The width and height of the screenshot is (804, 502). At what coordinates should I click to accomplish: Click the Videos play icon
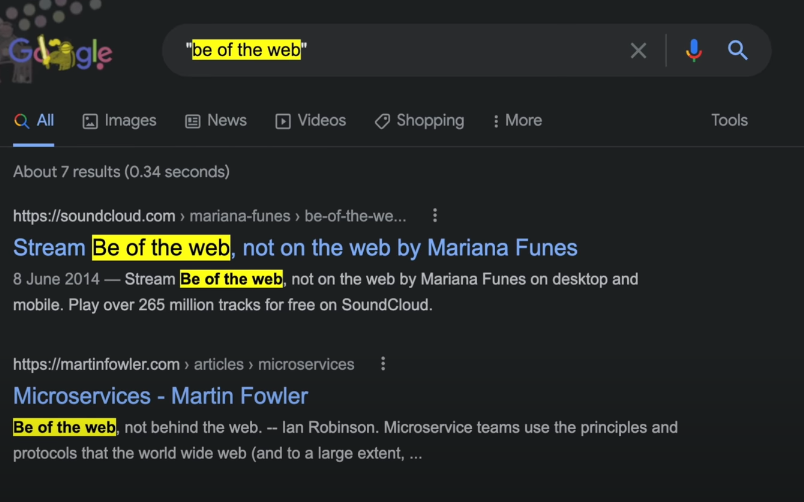(283, 121)
